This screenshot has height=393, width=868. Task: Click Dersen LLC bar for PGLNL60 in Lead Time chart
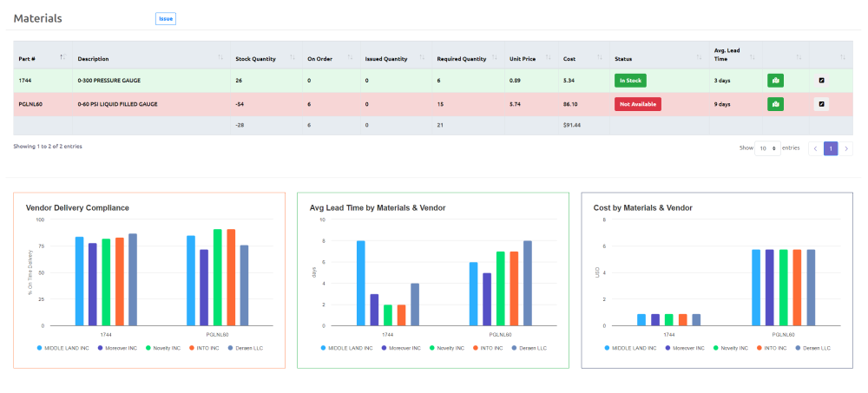tap(528, 284)
